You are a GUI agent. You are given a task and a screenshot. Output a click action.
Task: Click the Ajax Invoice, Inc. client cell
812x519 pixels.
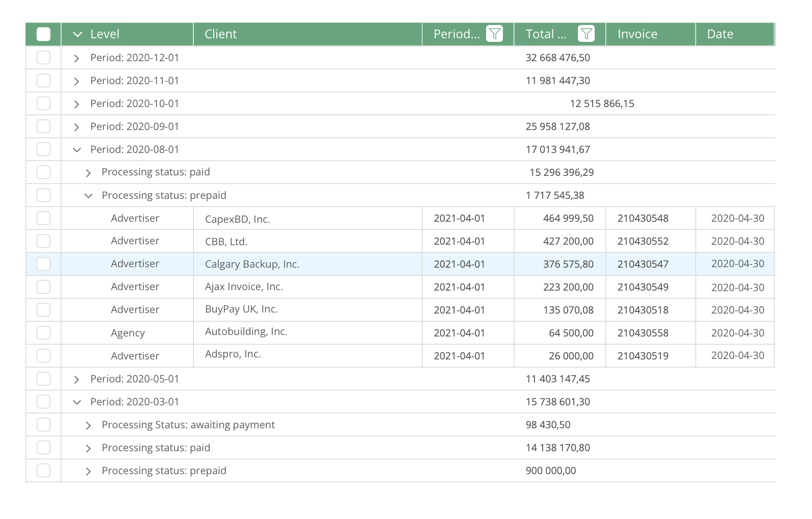[x=244, y=287]
